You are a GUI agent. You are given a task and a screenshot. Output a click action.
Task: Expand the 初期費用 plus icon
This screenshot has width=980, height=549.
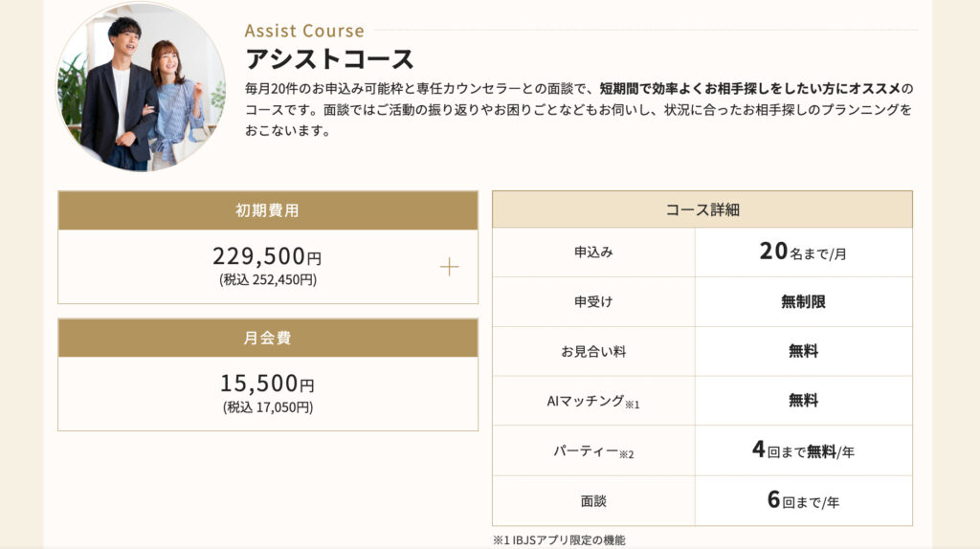point(449,267)
